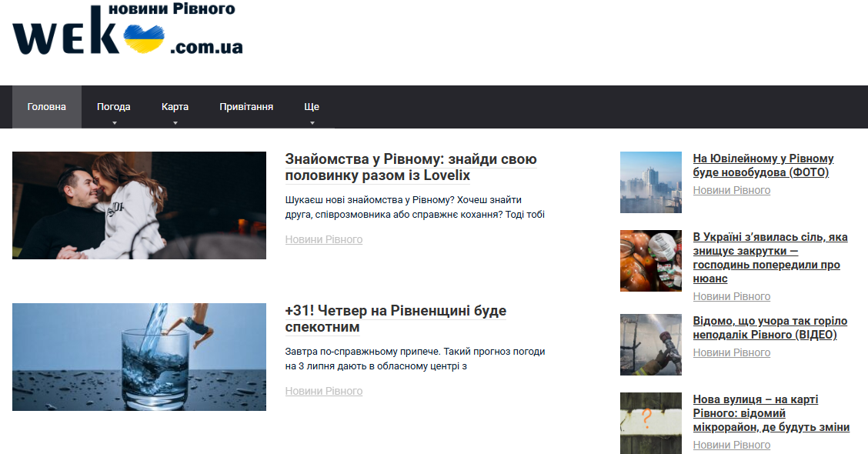Go to the Головна menu item
868x454 pixels.
pos(46,107)
